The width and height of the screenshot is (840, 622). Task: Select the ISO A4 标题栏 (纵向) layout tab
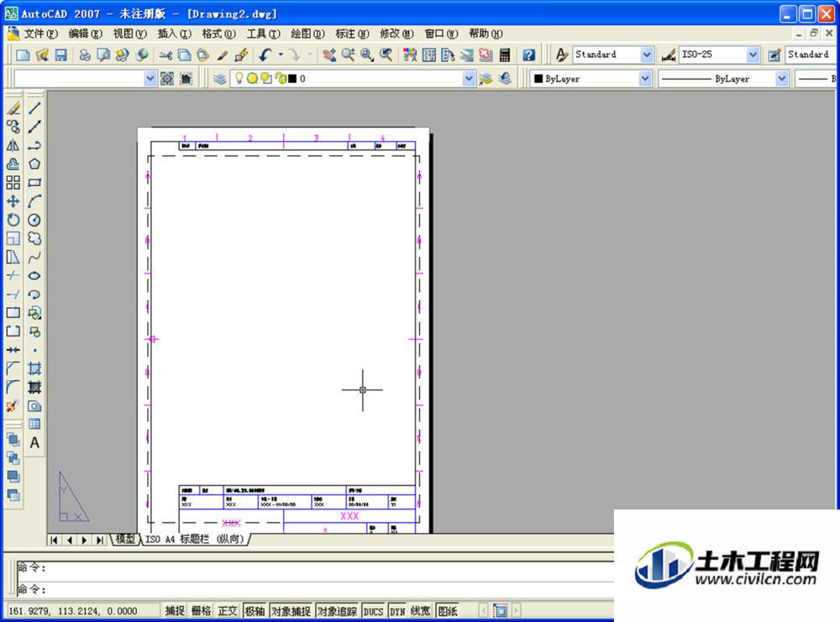[195, 539]
